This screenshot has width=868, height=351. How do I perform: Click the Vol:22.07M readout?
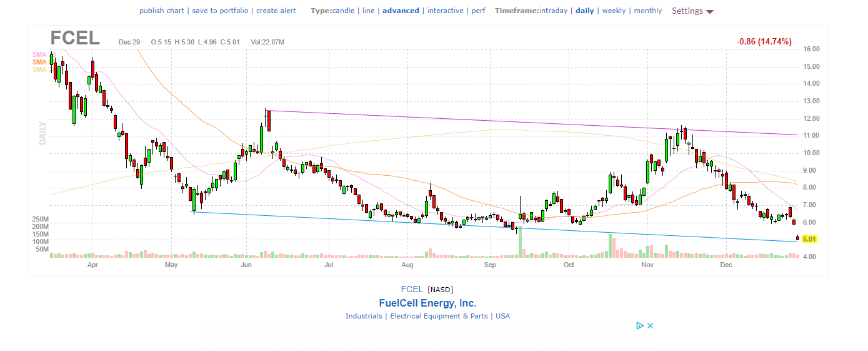coord(267,42)
